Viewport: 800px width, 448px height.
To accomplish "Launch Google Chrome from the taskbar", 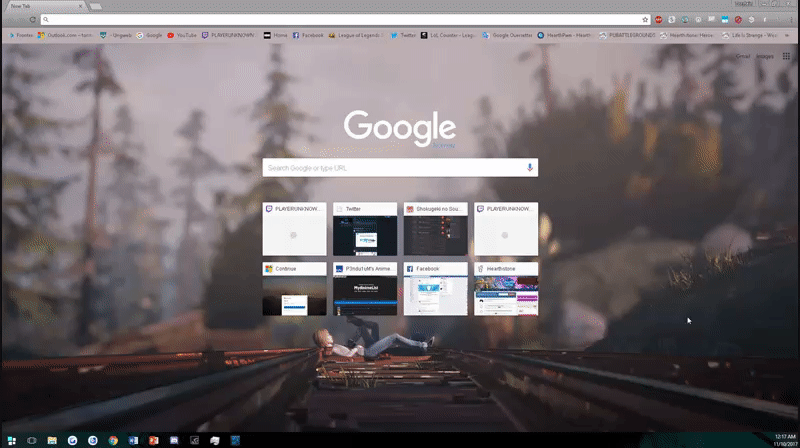I will tap(113, 440).
